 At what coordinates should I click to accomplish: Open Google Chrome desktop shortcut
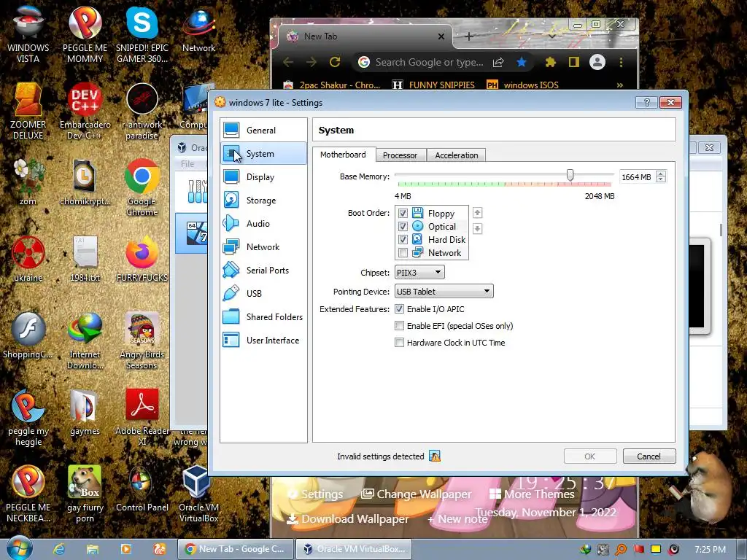142,187
